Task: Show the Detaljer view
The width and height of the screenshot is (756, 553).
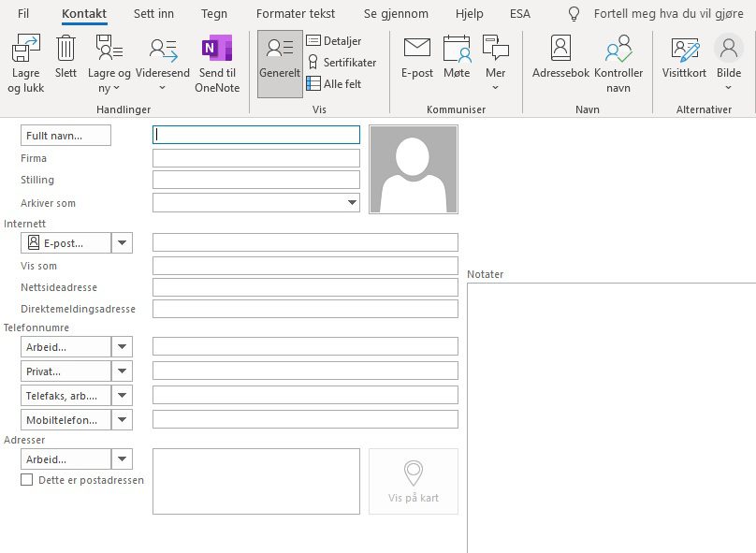Action: [334, 41]
